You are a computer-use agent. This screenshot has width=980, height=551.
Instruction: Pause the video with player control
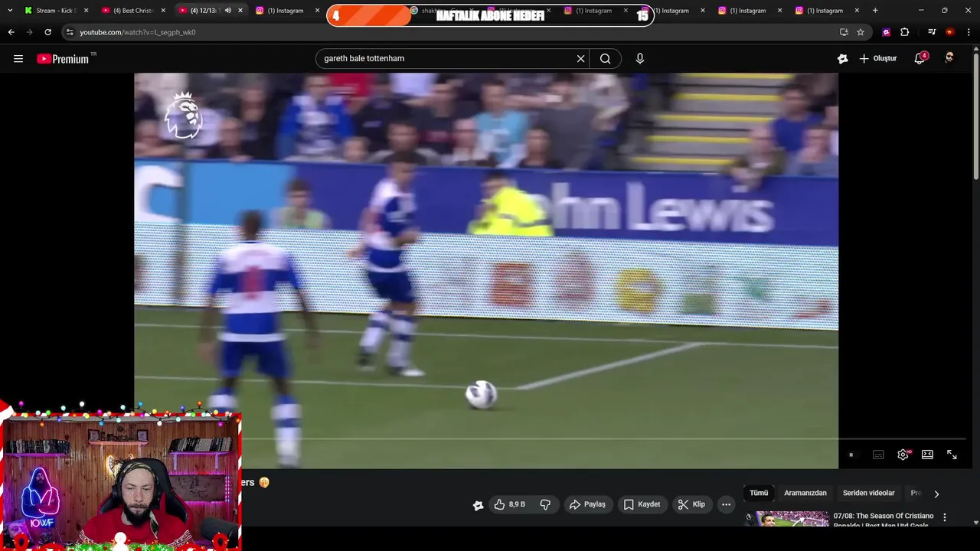(851, 455)
